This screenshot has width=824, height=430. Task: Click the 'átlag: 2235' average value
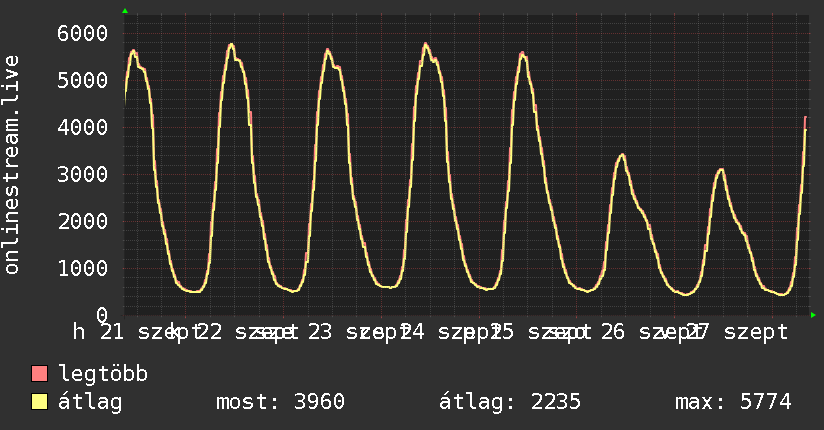click(x=510, y=402)
